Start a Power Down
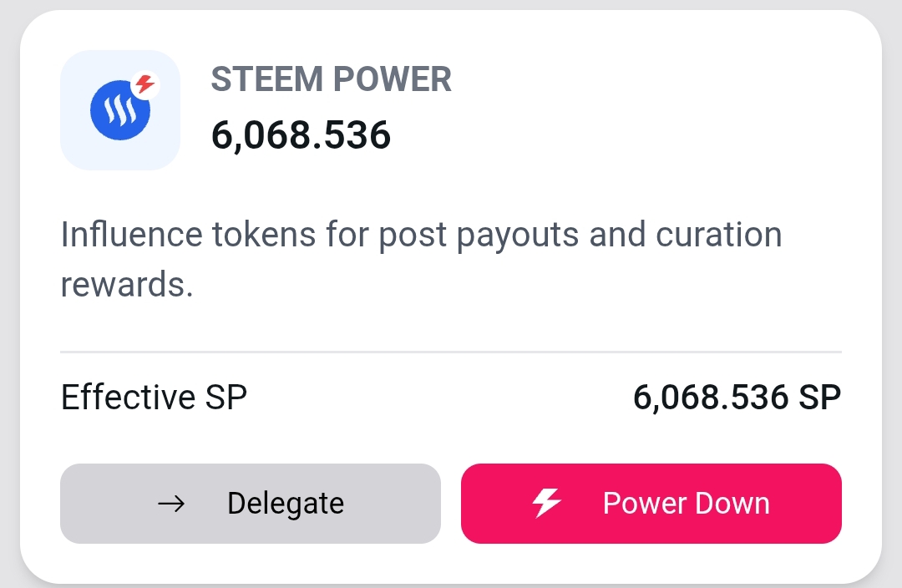The height and width of the screenshot is (588, 902). click(x=651, y=504)
